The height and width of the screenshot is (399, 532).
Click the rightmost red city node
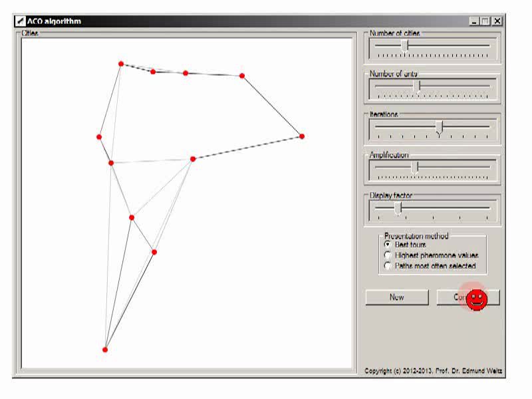point(302,136)
